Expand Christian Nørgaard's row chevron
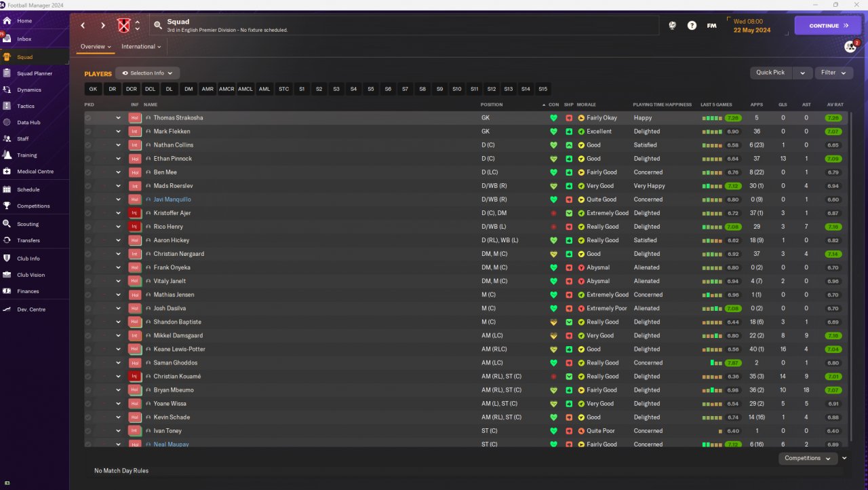The height and width of the screenshot is (490, 868). [118, 254]
